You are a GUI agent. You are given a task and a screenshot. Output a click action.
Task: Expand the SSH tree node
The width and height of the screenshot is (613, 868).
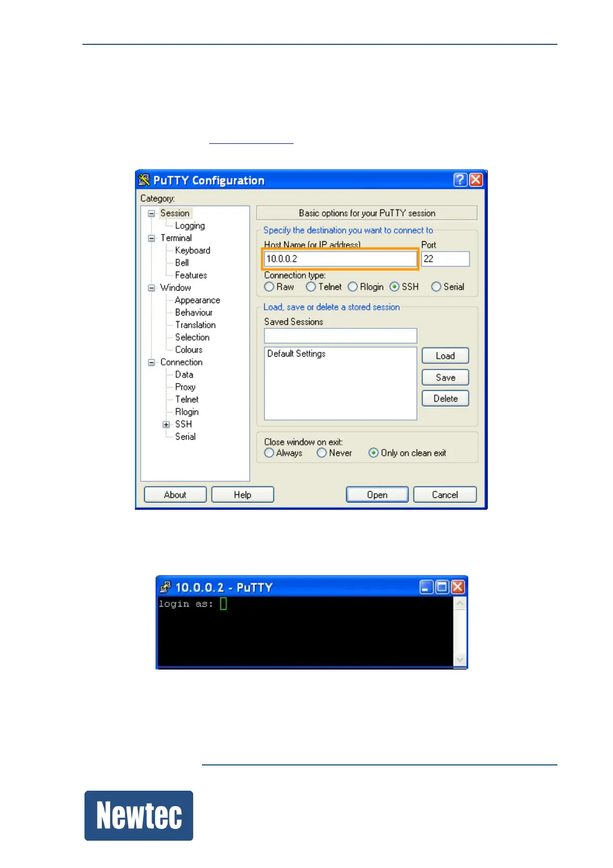pyautogui.click(x=166, y=425)
